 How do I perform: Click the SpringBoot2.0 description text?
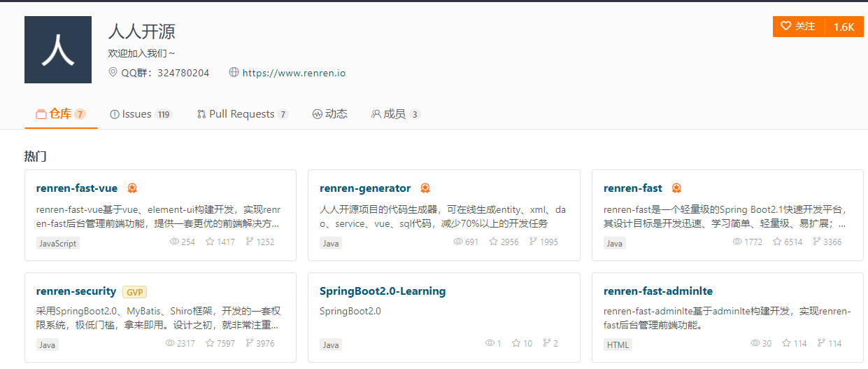pos(350,311)
